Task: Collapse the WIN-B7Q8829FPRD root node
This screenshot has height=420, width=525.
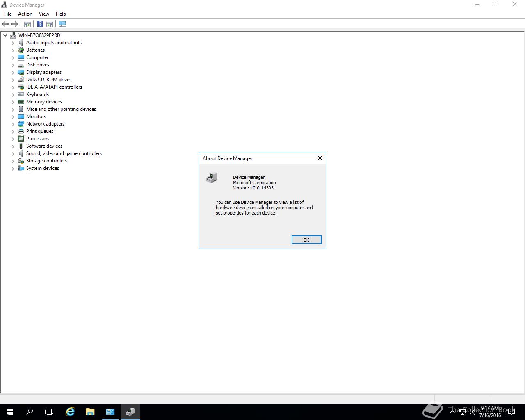Action: point(5,35)
